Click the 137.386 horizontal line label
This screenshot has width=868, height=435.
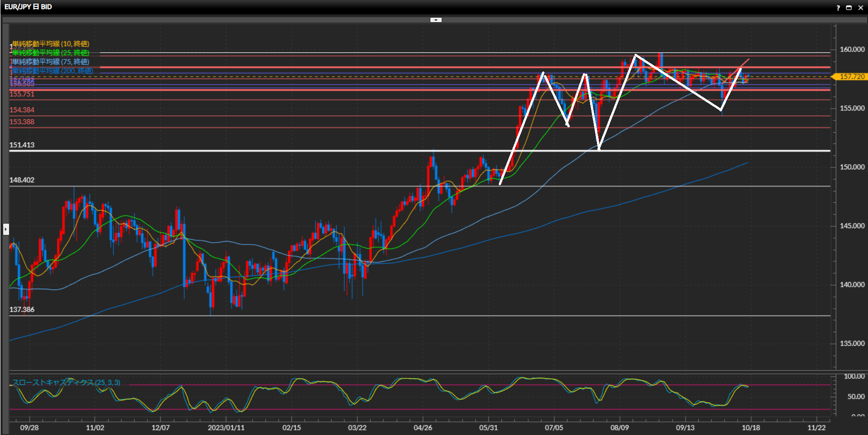click(x=22, y=310)
